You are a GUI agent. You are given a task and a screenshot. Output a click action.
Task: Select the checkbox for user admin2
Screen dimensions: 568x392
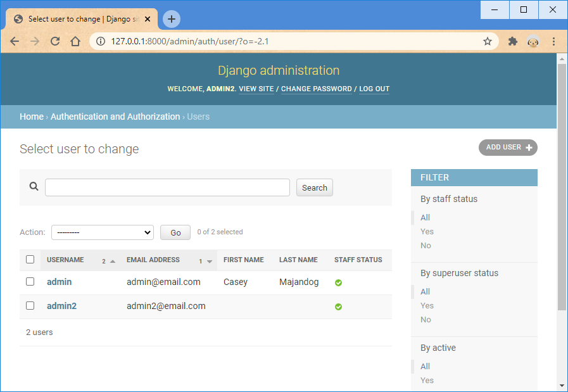(x=30, y=305)
